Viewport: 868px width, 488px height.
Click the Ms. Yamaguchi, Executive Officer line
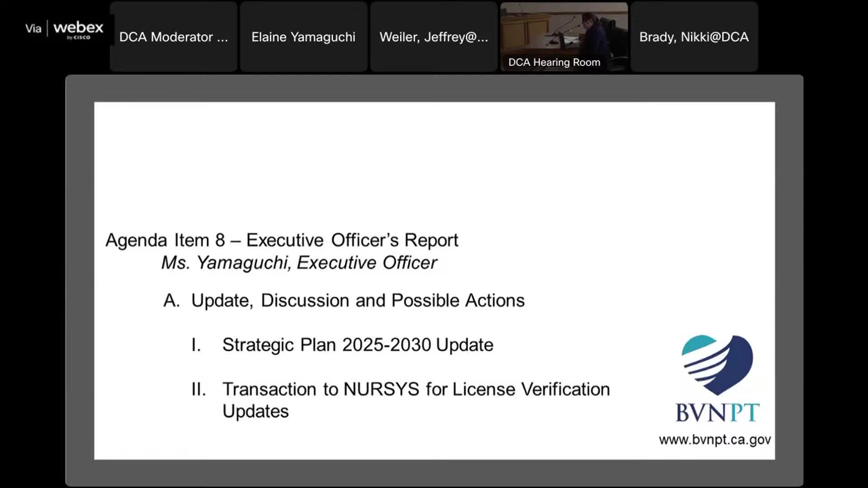coord(299,263)
